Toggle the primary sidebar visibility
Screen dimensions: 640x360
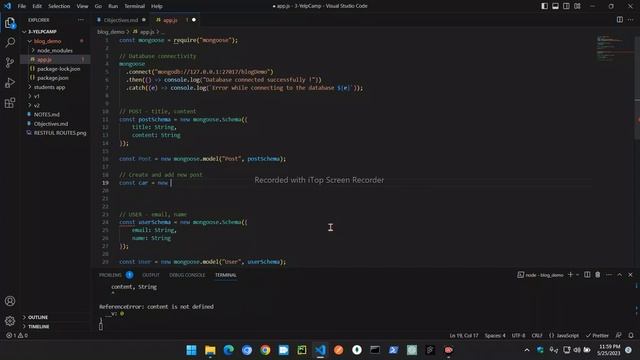(x=544, y=6)
